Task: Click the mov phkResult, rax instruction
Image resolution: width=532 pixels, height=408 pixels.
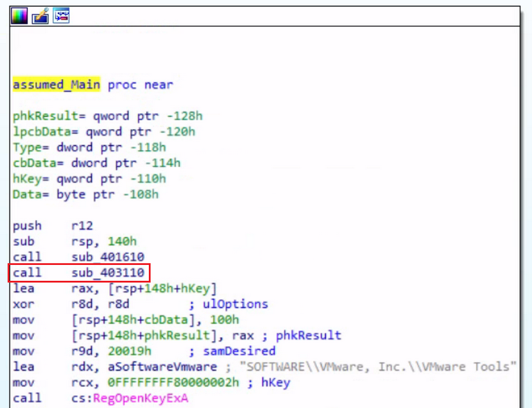Action: 133,335
